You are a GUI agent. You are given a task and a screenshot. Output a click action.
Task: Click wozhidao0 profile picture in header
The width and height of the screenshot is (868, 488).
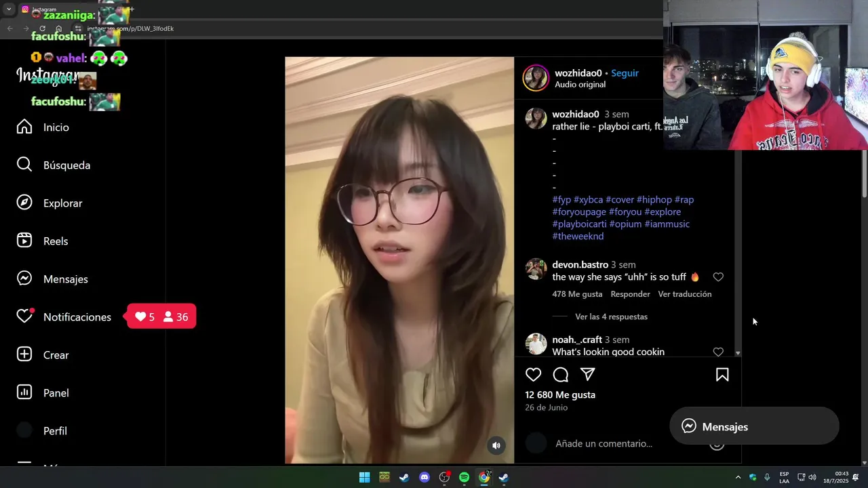(535, 78)
